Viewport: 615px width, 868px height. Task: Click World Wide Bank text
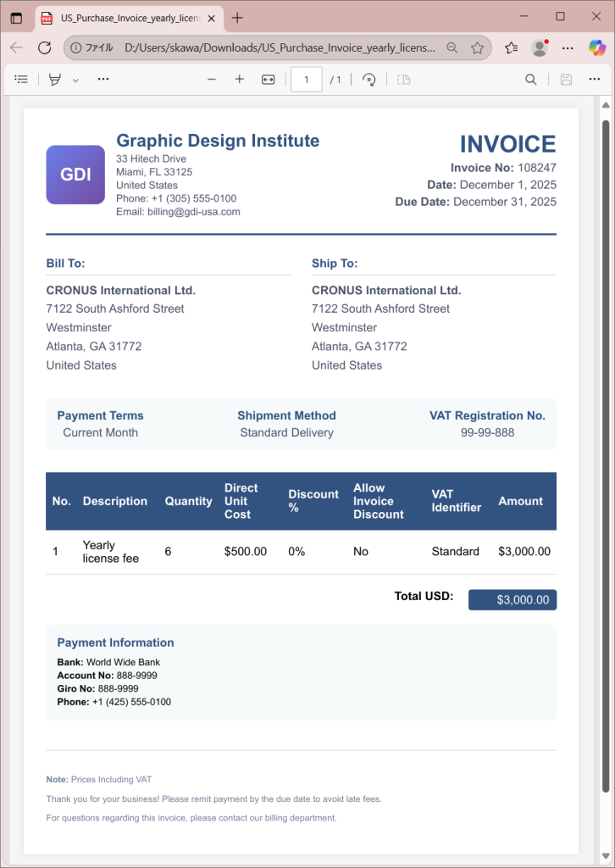click(124, 662)
